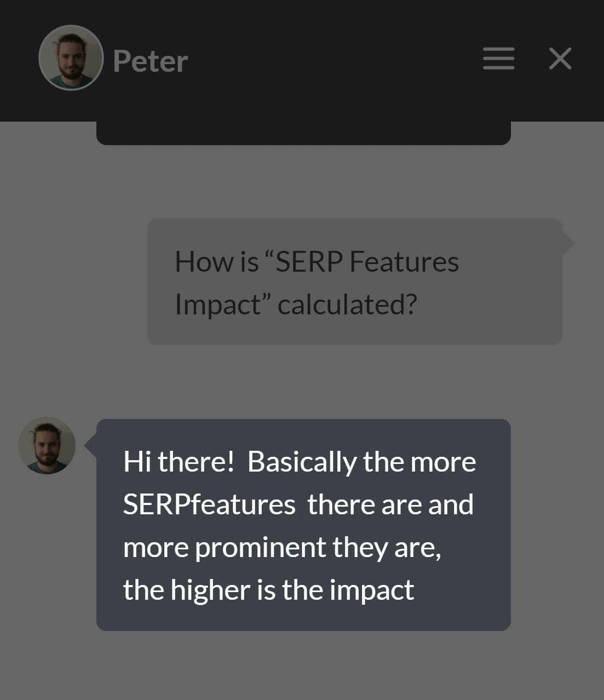Select Peter's reply message bubble
This screenshot has width=604, height=700.
coord(303,525)
